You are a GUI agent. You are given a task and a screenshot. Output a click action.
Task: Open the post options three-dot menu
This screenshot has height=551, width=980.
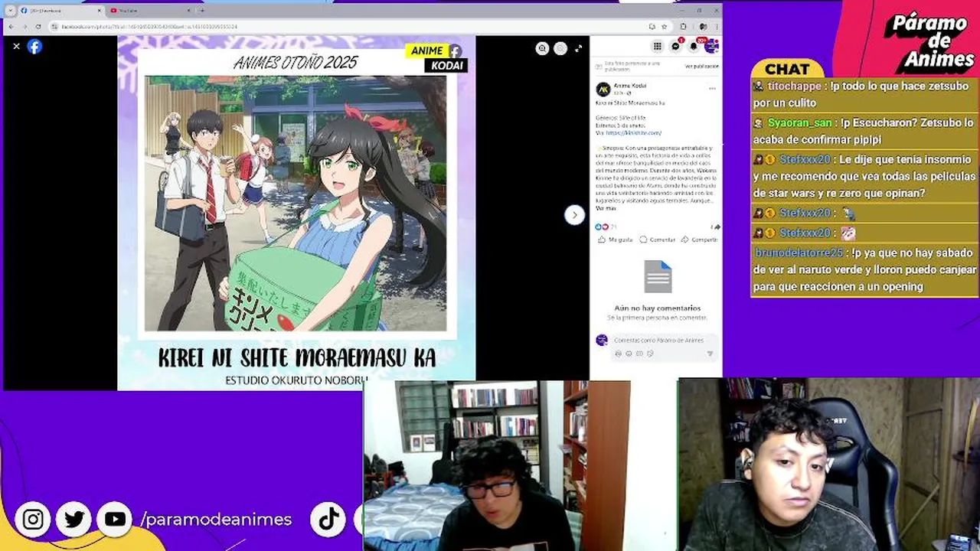tap(712, 89)
